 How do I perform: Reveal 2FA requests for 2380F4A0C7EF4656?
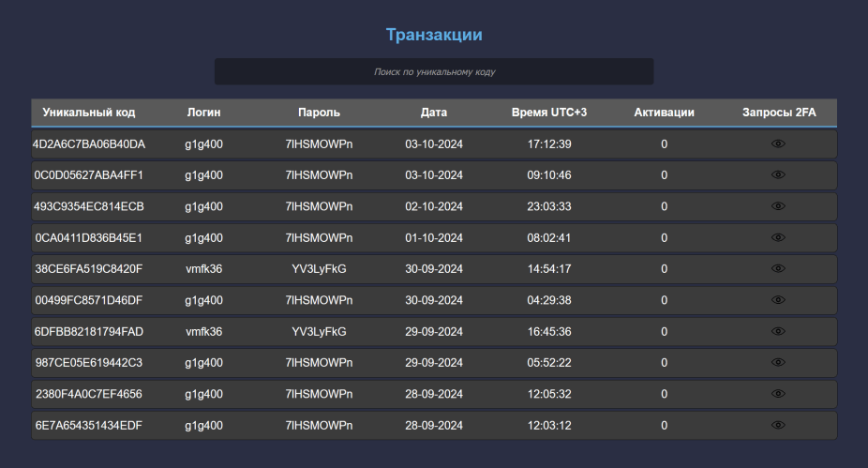[778, 394]
